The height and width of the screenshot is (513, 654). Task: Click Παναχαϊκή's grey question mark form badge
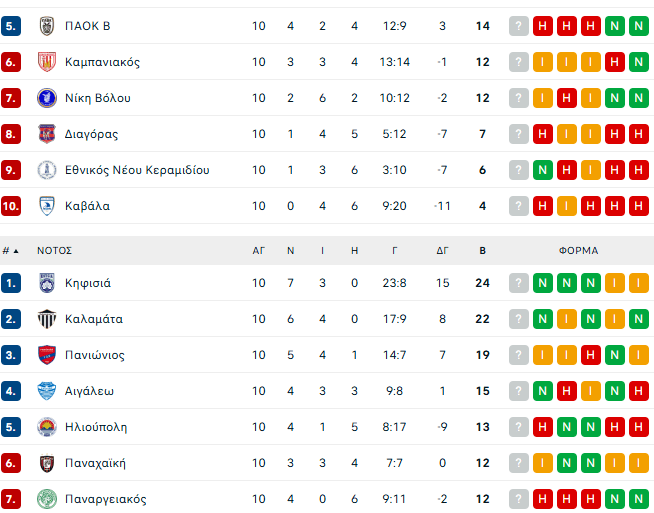518,463
